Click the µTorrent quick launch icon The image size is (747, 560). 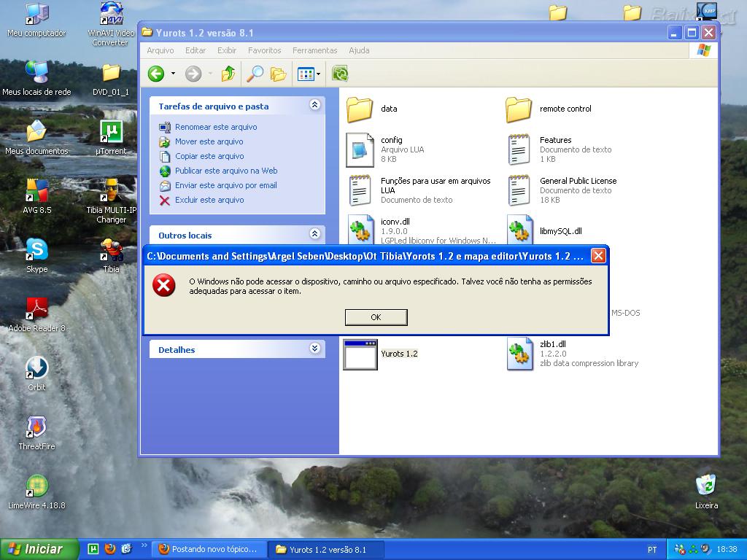[93, 549]
